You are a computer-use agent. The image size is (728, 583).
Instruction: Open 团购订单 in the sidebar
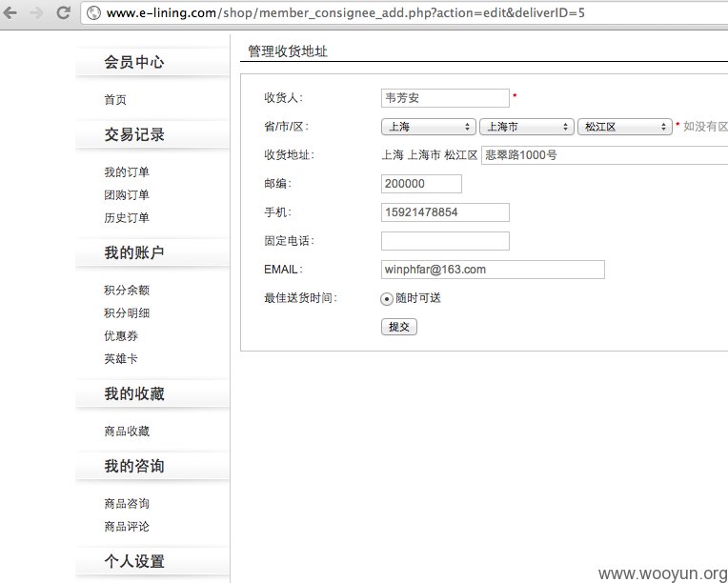tap(127, 195)
